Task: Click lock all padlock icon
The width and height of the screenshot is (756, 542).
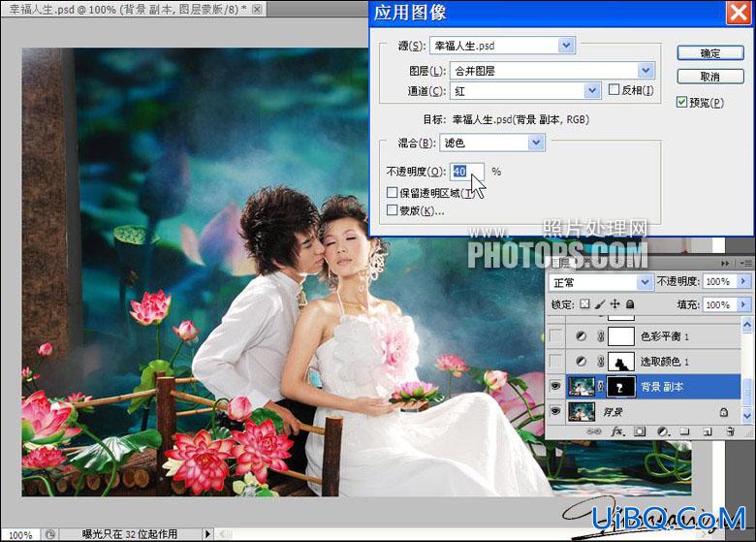Action: click(630, 303)
